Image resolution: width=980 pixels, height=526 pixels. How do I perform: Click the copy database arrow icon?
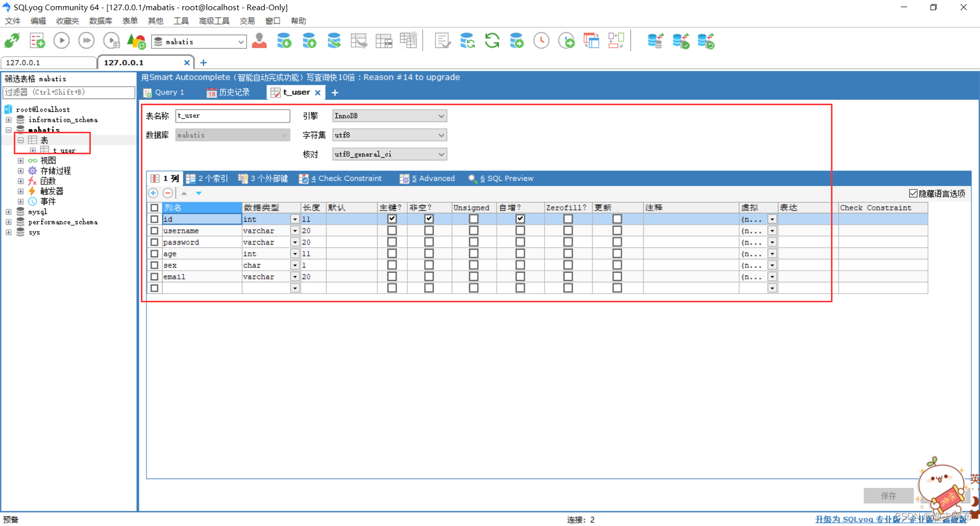pyautogui.click(x=334, y=40)
